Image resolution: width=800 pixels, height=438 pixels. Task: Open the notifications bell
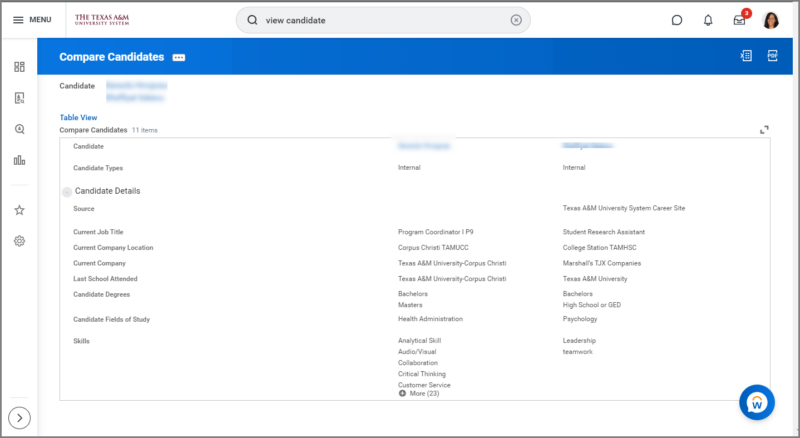click(x=708, y=20)
